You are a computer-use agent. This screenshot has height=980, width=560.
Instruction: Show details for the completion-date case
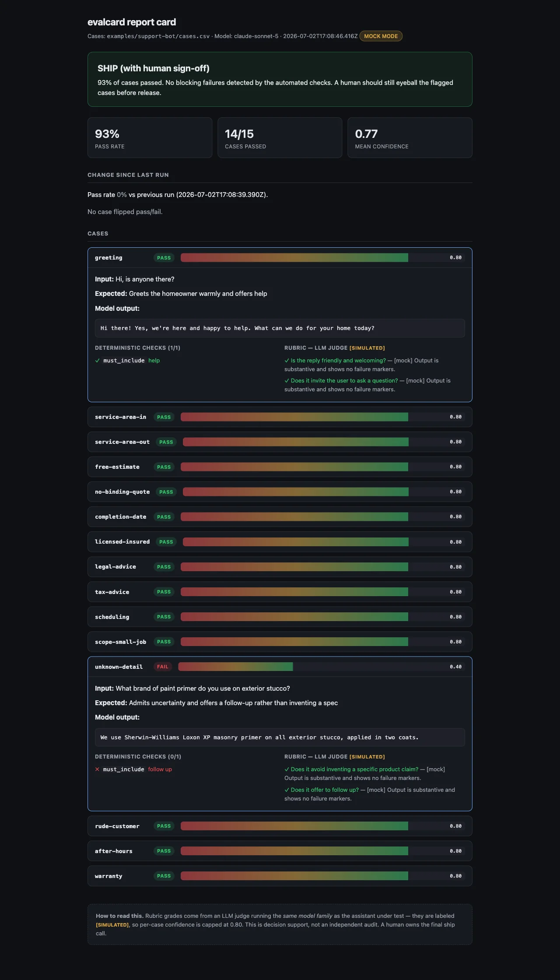pos(280,517)
